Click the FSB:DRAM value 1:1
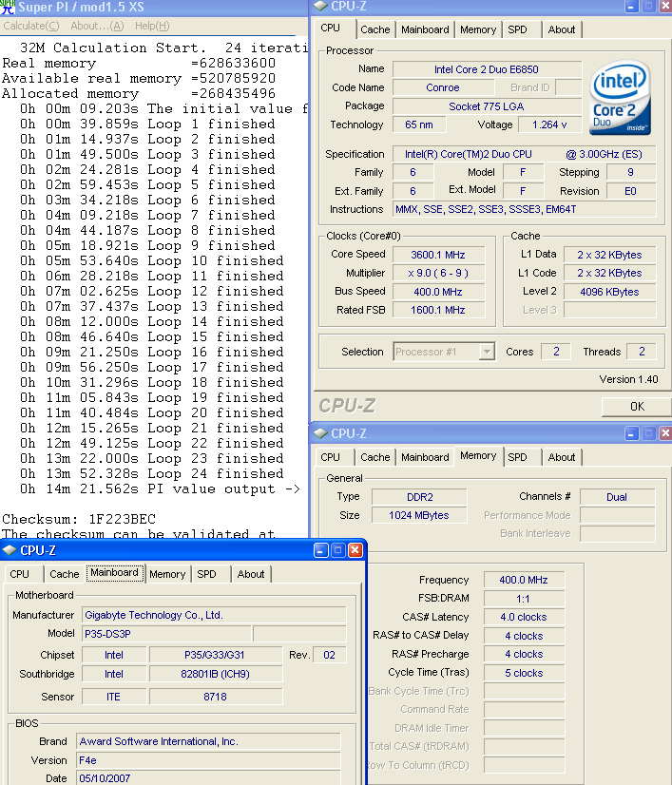 point(524,599)
